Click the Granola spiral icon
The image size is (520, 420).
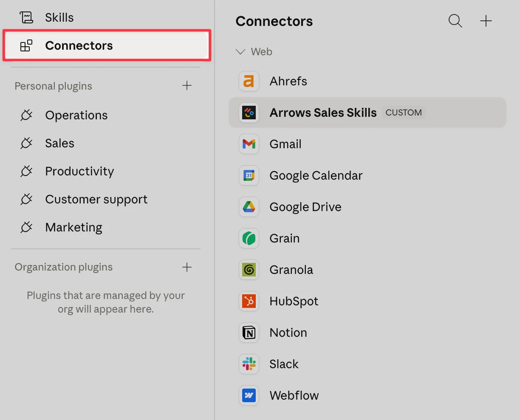coord(249,270)
